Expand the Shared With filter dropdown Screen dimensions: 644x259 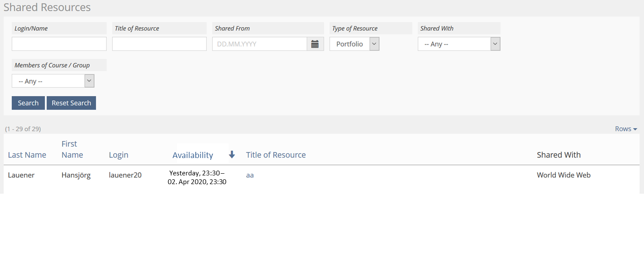pos(459,44)
